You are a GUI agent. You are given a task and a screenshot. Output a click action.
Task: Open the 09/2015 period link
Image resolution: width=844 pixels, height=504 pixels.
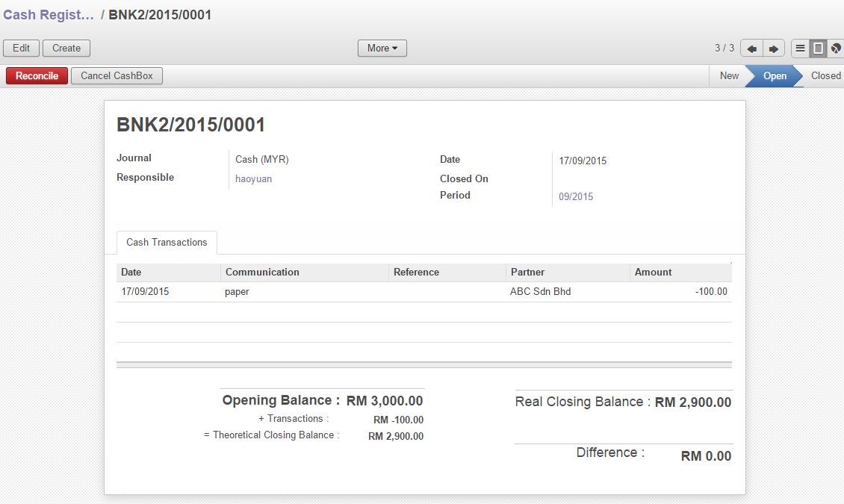tap(575, 196)
